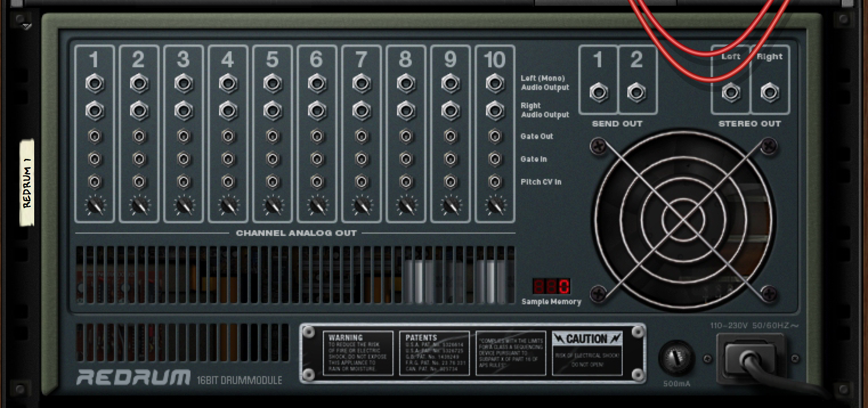Click channel 10 Gate Out jack

[x=495, y=136]
